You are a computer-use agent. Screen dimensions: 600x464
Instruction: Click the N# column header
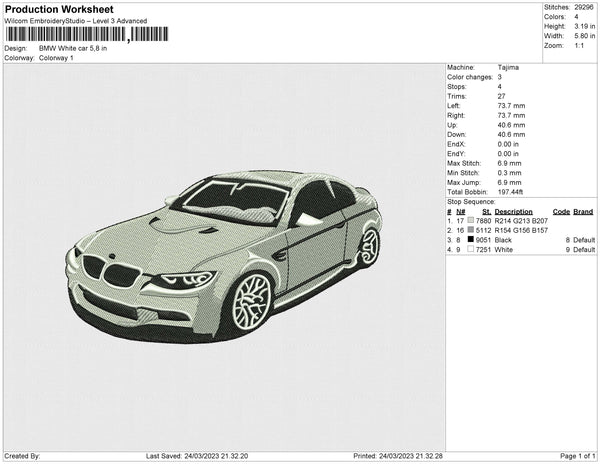(x=461, y=212)
